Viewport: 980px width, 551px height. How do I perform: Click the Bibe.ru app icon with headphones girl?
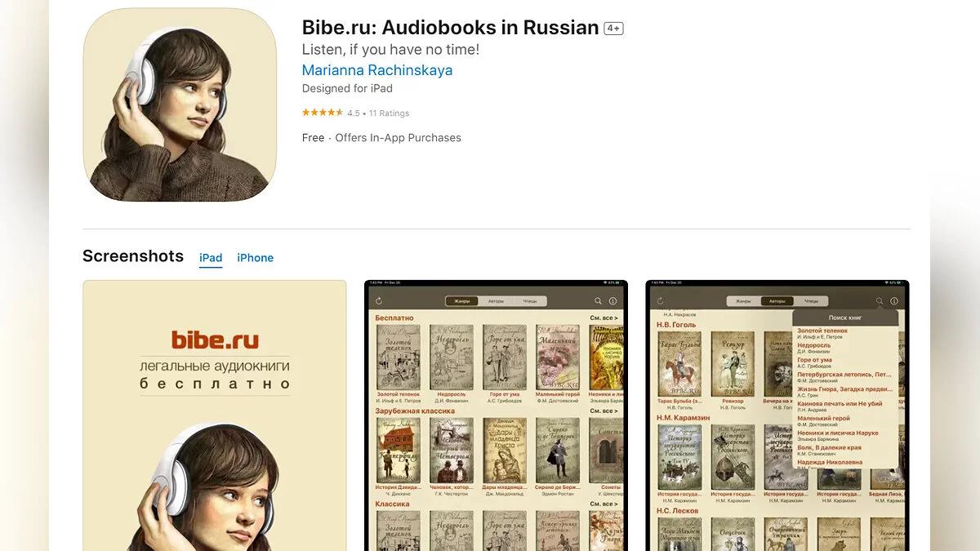[x=180, y=105]
